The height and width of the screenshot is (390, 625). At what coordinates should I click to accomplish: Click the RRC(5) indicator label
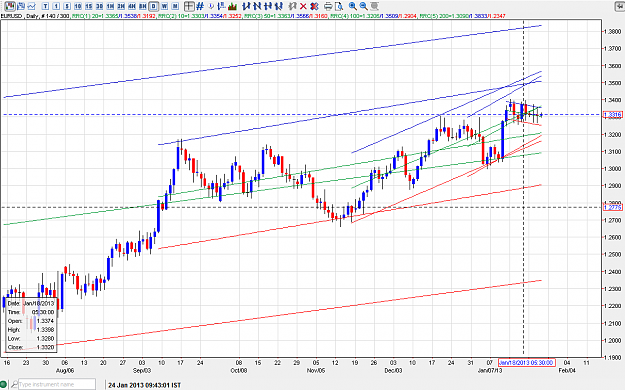tap(462, 16)
